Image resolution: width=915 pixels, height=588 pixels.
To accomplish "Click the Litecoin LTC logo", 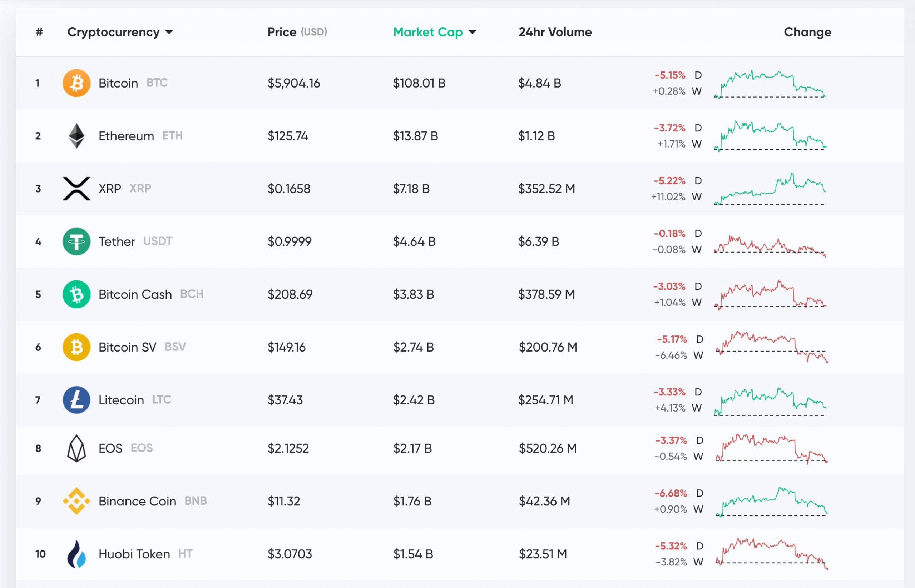I will coord(76,400).
